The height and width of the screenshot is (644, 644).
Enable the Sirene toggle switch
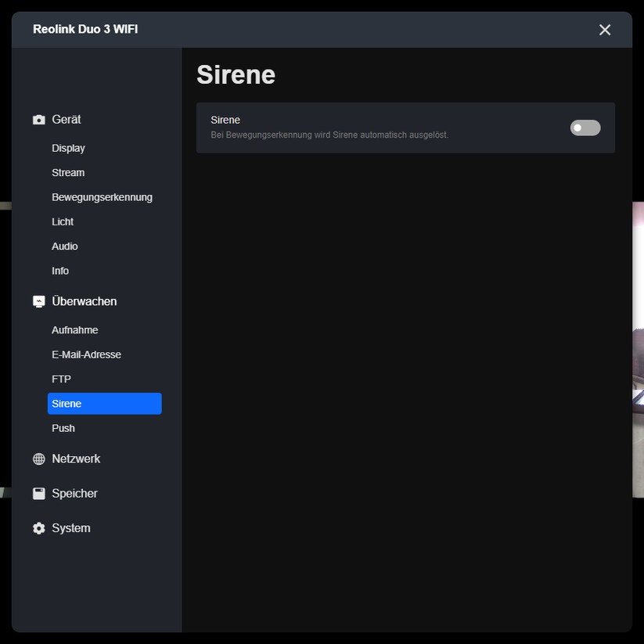pos(585,128)
